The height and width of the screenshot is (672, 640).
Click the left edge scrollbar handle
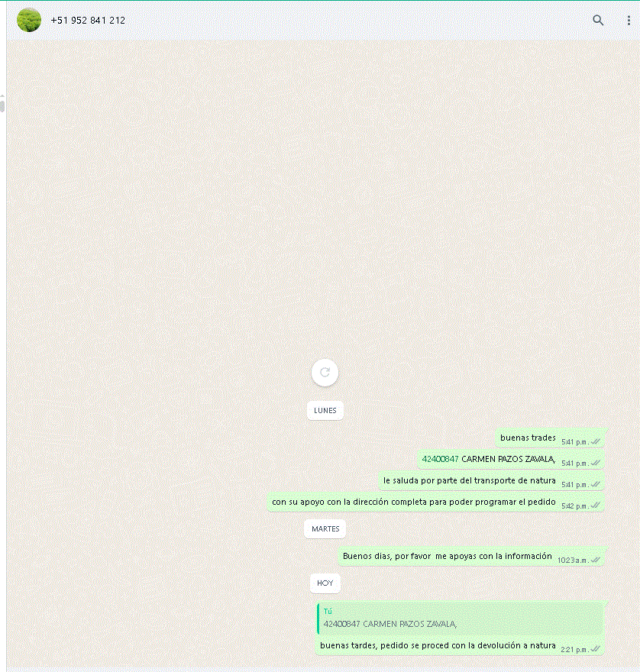[x=2, y=104]
